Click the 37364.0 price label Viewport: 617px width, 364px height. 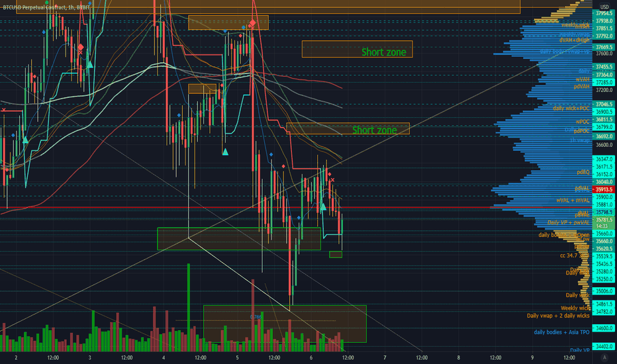pyautogui.click(x=604, y=75)
